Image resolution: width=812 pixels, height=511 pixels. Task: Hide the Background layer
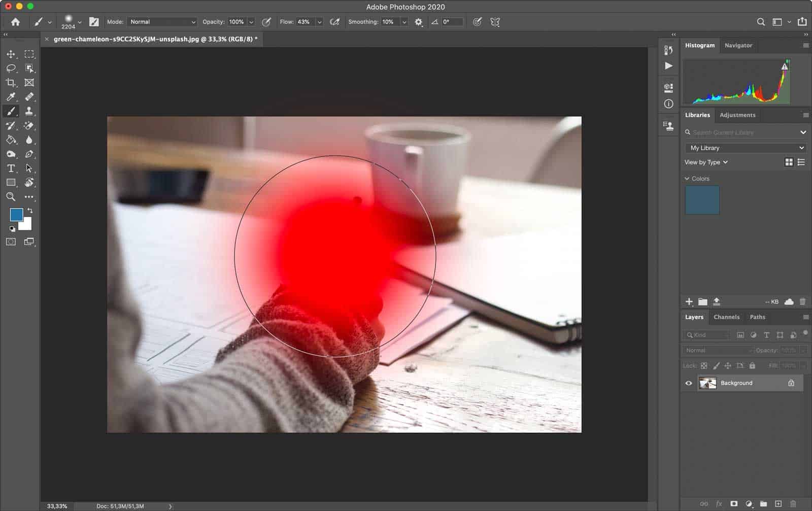pyautogui.click(x=688, y=383)
